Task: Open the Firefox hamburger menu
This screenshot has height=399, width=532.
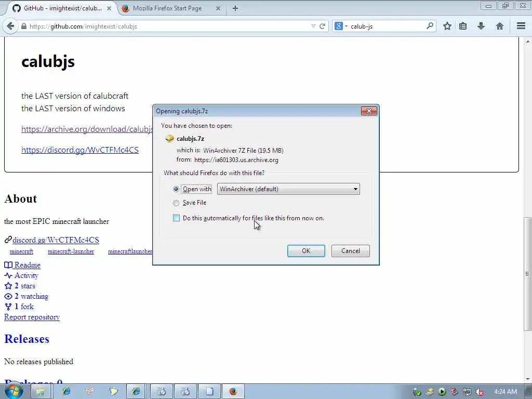Action: pyautogui.click(x=521, y=26)
